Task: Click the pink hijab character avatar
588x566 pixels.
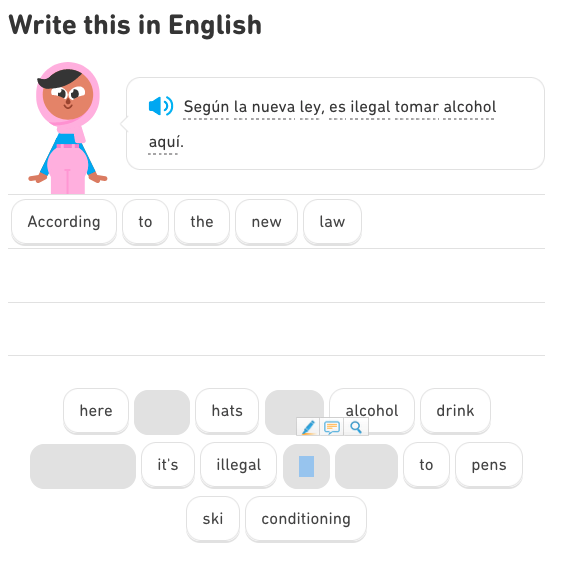Action: click(x=68, y=129)
